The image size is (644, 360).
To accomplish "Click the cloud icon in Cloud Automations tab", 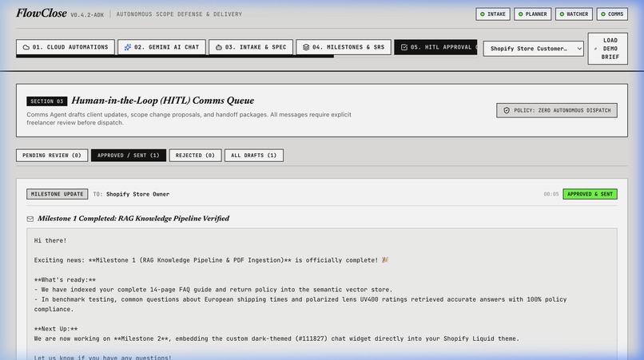I will click(26, 47).
